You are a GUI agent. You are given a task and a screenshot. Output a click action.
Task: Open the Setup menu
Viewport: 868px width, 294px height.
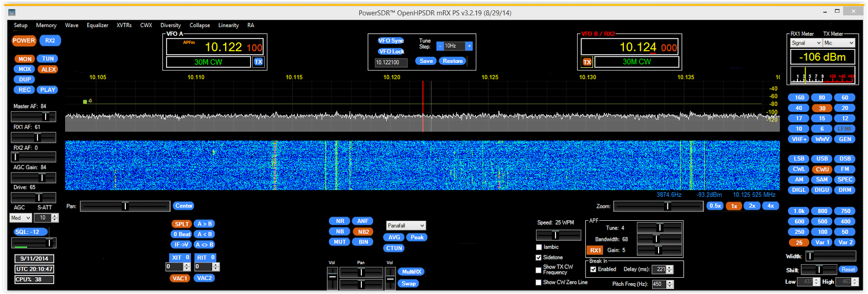click(21, 25)
